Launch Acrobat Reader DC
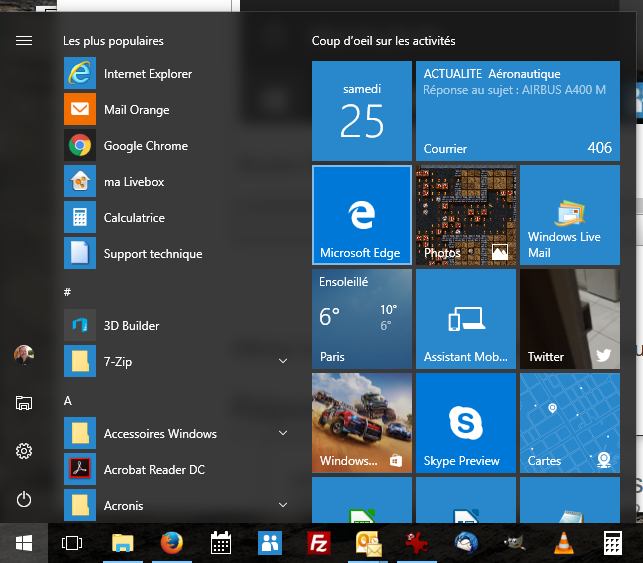The image size is (643, 563). coord(154,470)
